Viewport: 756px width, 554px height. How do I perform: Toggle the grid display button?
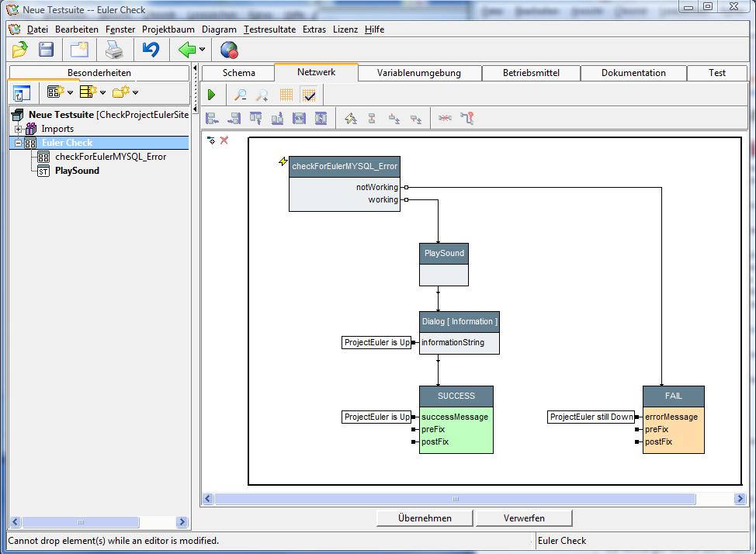pyautogui.click(x=286, y=95)
